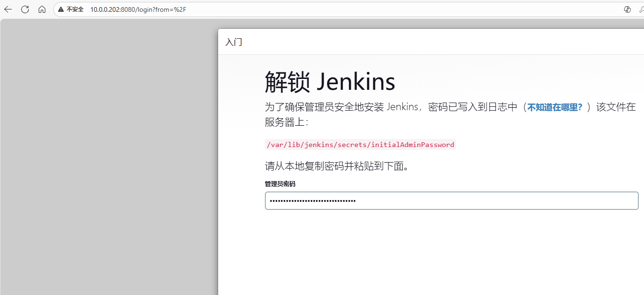Viewport: 644px width, 295px height.
Task: Click the password key icon in address bar
Action: click(641, 9)
